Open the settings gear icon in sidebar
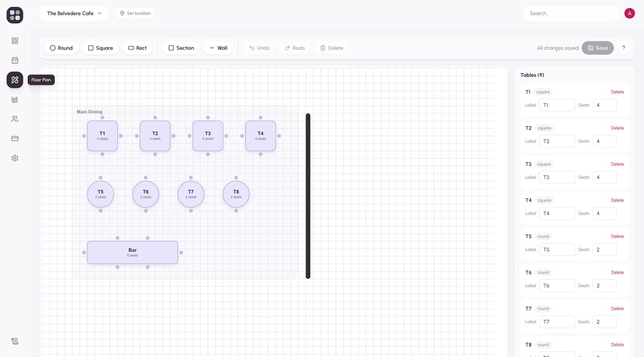644x357 pixels. 15,158
